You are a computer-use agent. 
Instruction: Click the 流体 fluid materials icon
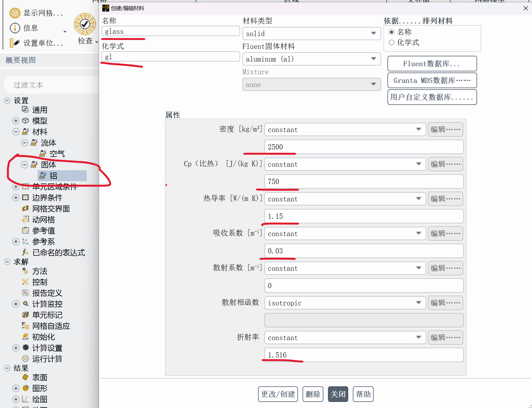tap(34, 142)
